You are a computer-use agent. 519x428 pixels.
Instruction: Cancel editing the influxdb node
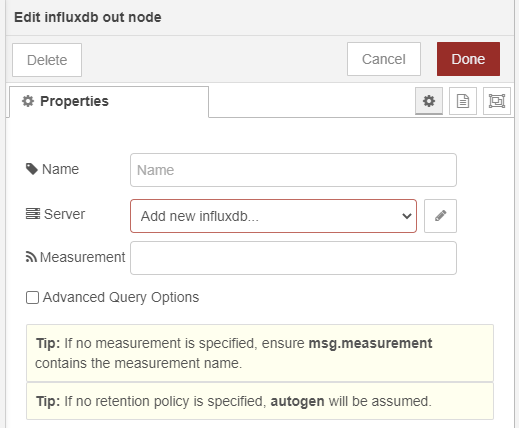coord(384,59)
